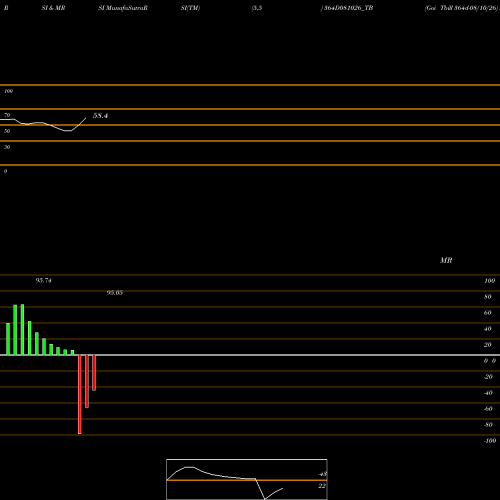This screenshot has width=500, height=500.
Task: Click the -100 label on MR axis
Action: pos(490,441)
